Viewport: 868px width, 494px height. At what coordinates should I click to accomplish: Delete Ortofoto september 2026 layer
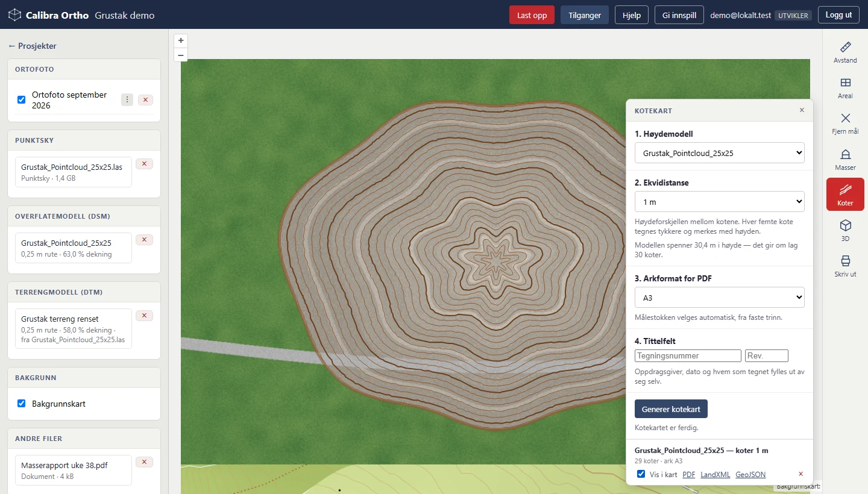(x=145, y=100)
